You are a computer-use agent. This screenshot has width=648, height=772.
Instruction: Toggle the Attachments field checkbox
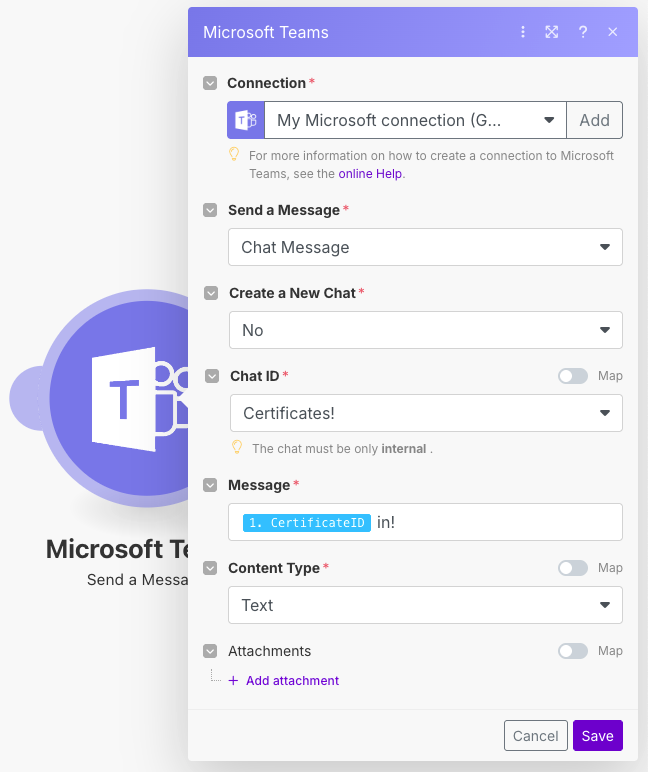coord(210,651)
